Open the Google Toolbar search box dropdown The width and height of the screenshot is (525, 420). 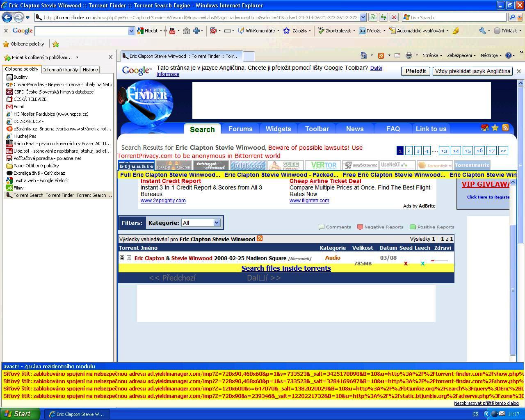point(131,31)
